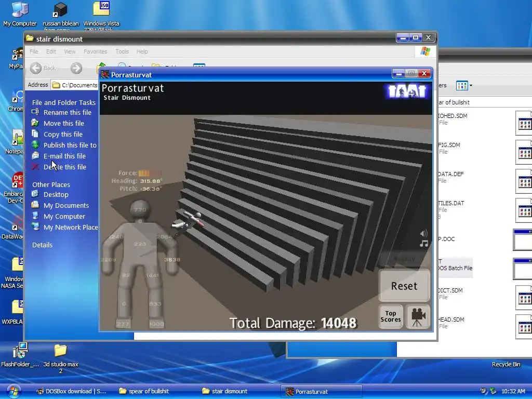This screenshot has height=399, width=532.
Task: Click the file icon beside FIG.SDM
Action: coord(524,152)
